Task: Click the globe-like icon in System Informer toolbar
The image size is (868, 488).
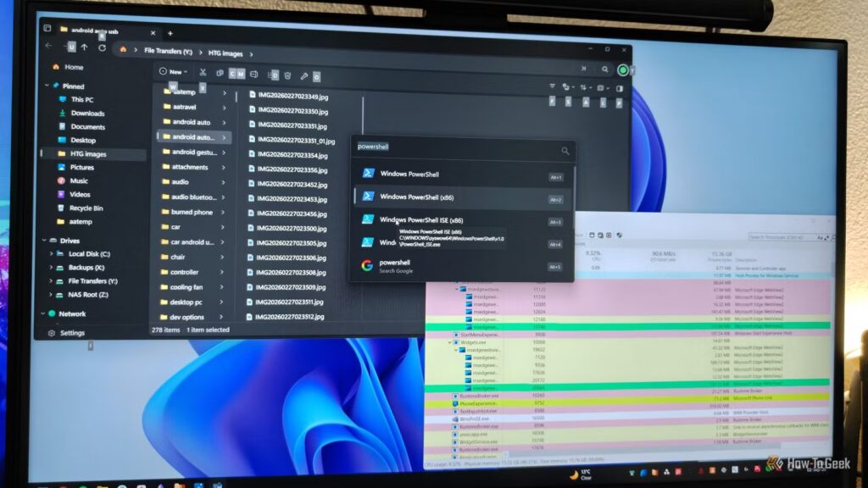Action: (x=620, y=236)
